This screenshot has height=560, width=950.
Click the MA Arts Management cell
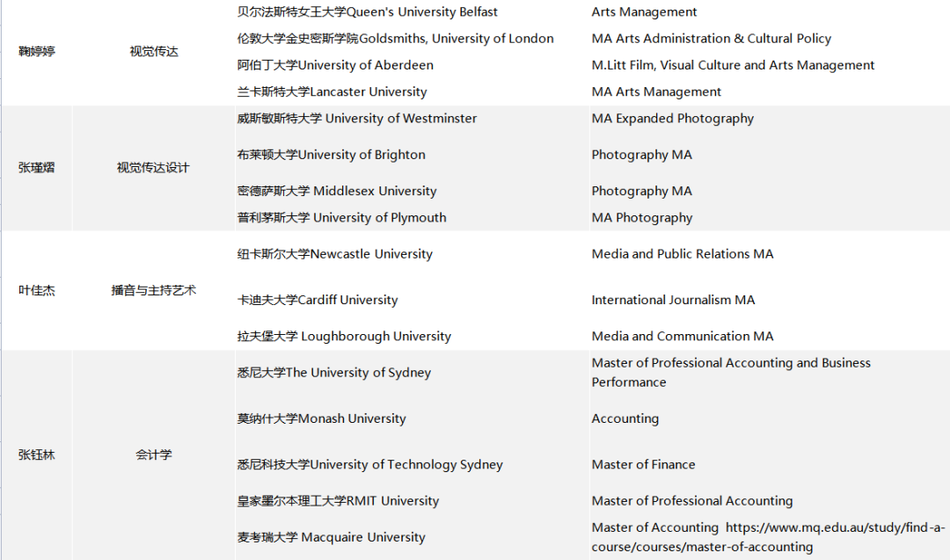tap(656, 92)
